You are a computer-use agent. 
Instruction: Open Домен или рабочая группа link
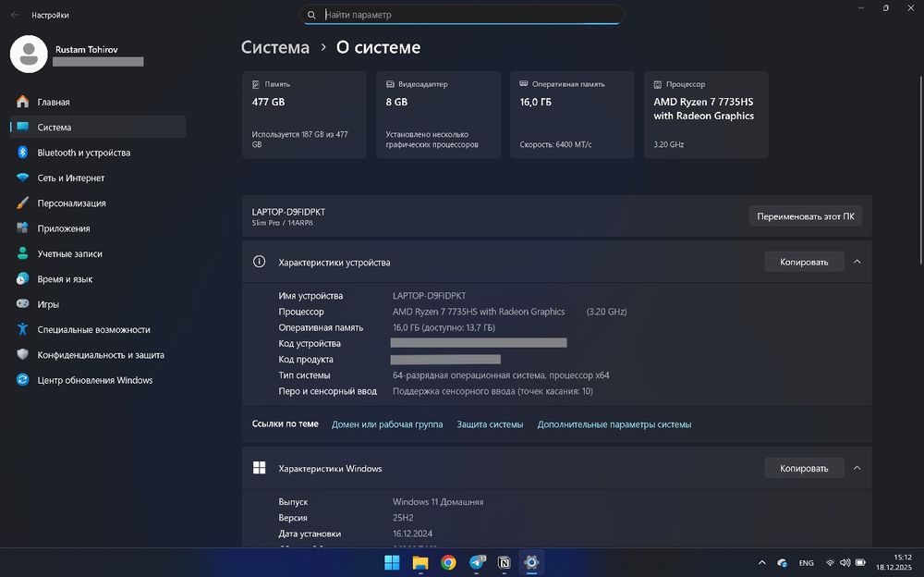pyautogui.click(x=387, y=424)
